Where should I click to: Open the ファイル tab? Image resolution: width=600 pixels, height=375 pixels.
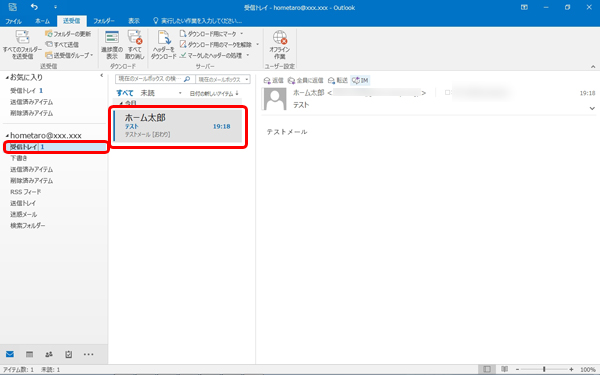point(13,21)
